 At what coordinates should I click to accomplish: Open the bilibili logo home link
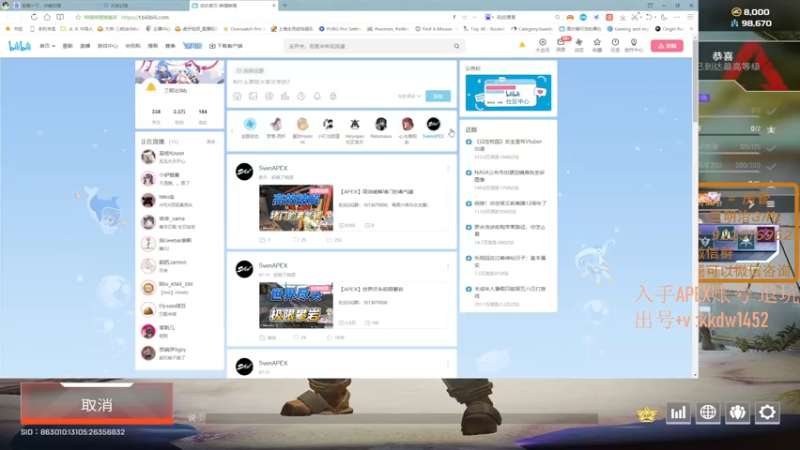click(x=20, y=46)
